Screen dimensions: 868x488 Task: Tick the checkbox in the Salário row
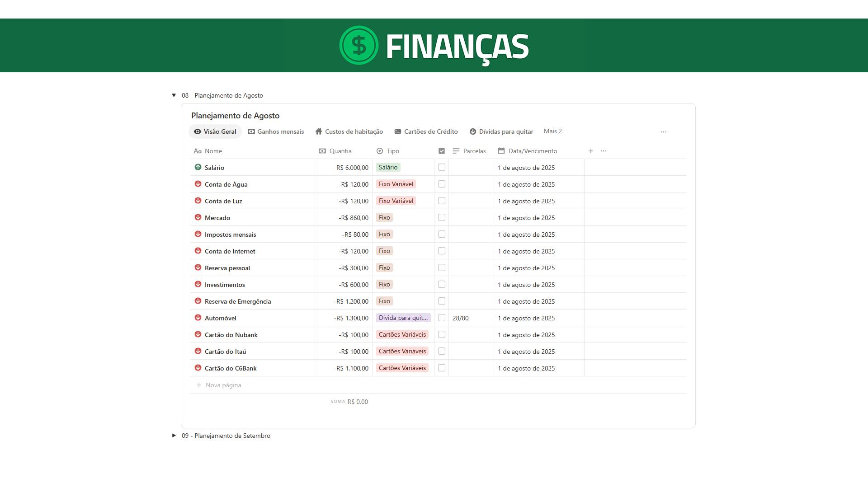(442, 167)
